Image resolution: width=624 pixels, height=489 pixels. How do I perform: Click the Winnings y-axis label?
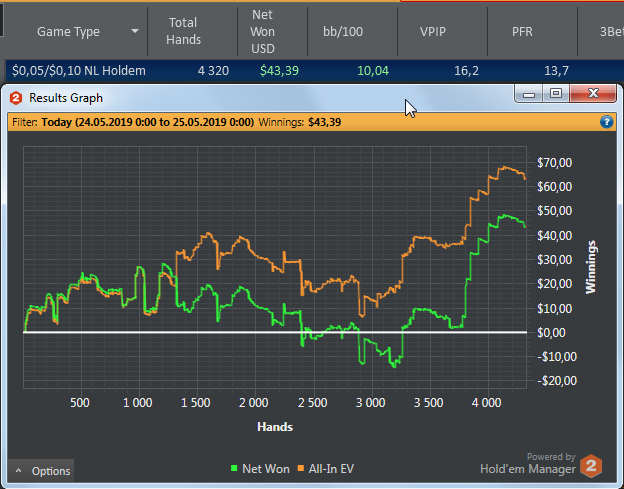click(591, 267)
